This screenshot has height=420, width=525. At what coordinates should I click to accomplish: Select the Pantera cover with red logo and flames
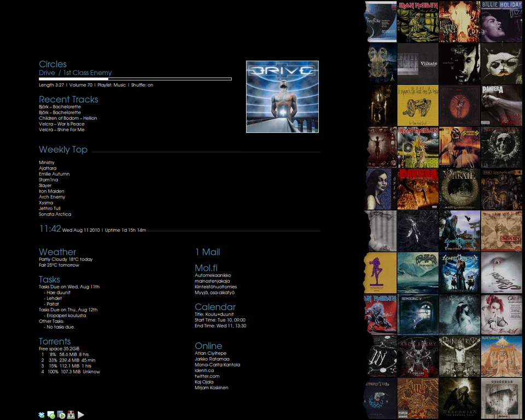point(418,189)
